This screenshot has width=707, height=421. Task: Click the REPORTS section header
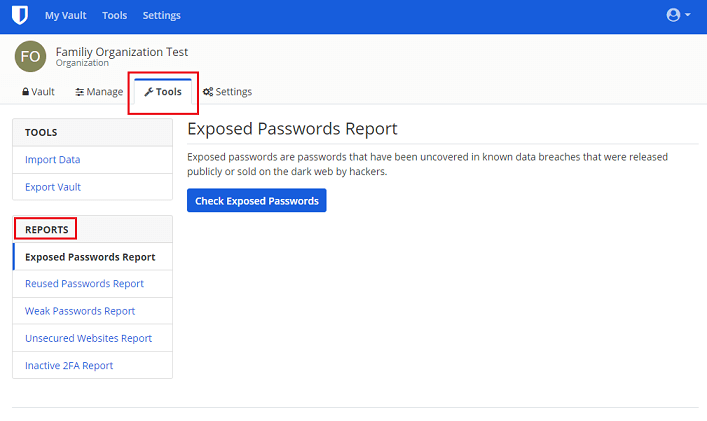click(x=46, y=230)
